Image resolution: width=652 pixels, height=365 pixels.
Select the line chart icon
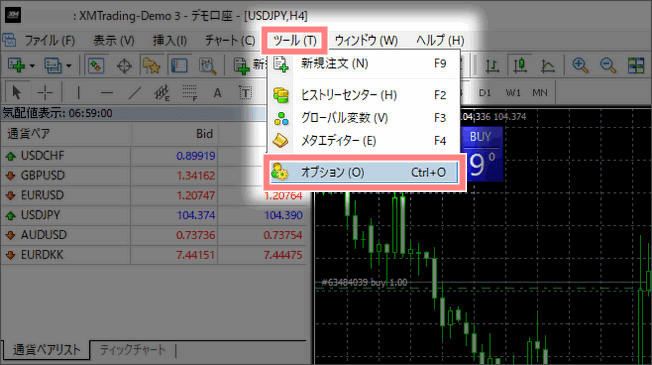548,66
